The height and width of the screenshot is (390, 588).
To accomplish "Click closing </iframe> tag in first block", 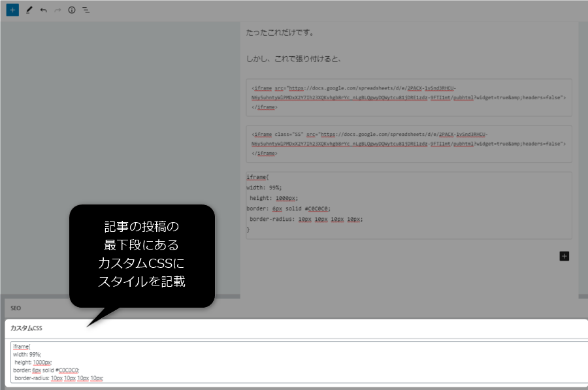I will pyautogui.click(x=265, y=107).
